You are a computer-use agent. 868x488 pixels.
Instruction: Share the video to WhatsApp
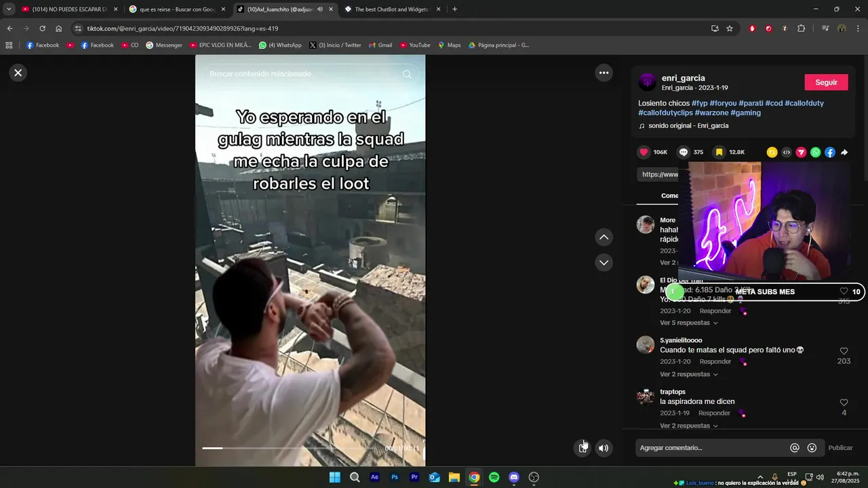[x=815, y=152]
